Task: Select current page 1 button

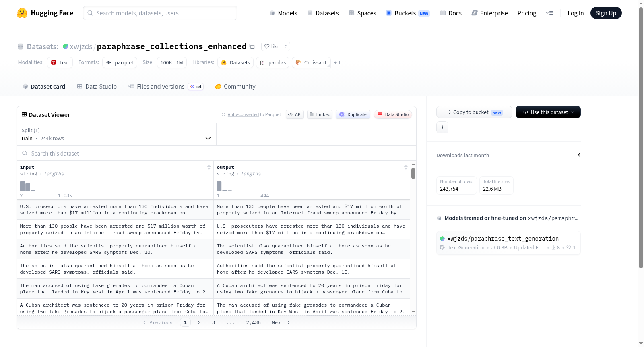Action: tap(185, 322)
